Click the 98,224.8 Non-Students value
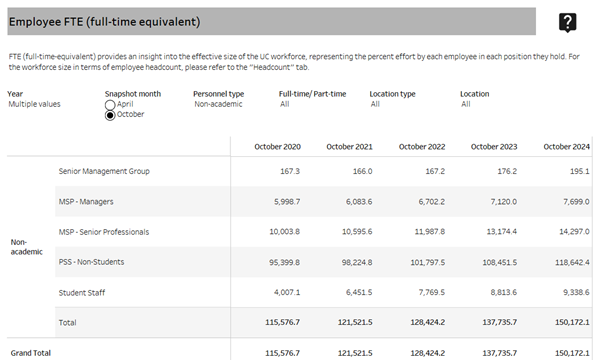Viewport: 600px width, 360px height. [x=357, y=262]
